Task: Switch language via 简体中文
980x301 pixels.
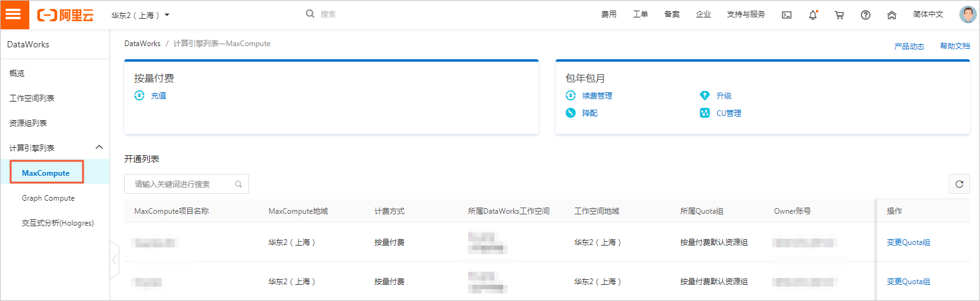Action: [x=928, y=14]
